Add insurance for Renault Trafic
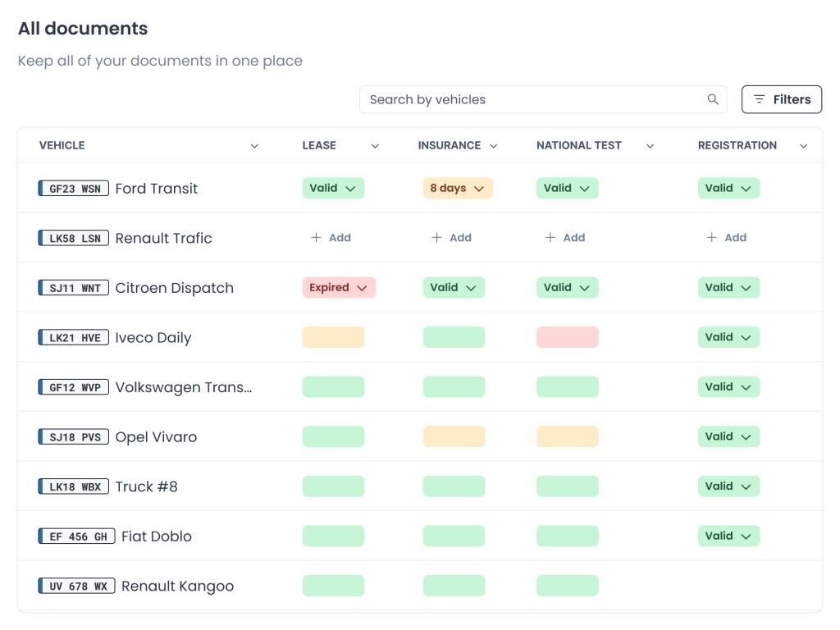Image resolution: width=840 pixels, height=630 pixels. tap(451, 238)
